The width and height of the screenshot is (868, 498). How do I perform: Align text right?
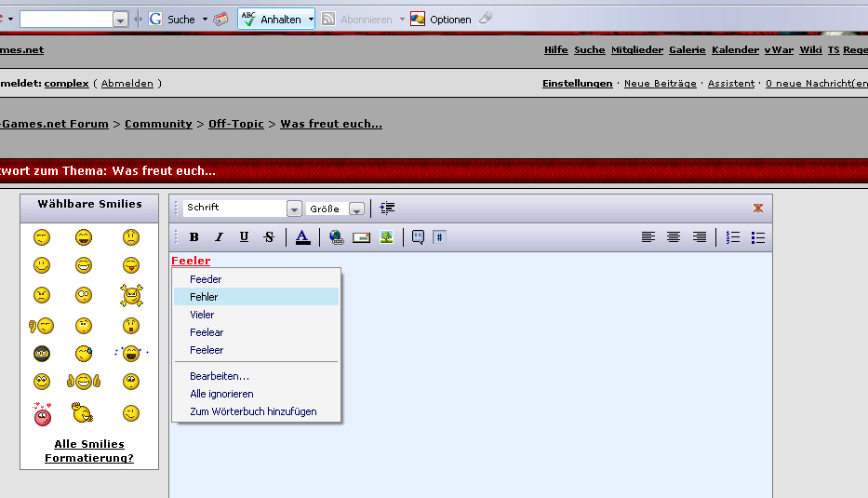pos(700,237)
